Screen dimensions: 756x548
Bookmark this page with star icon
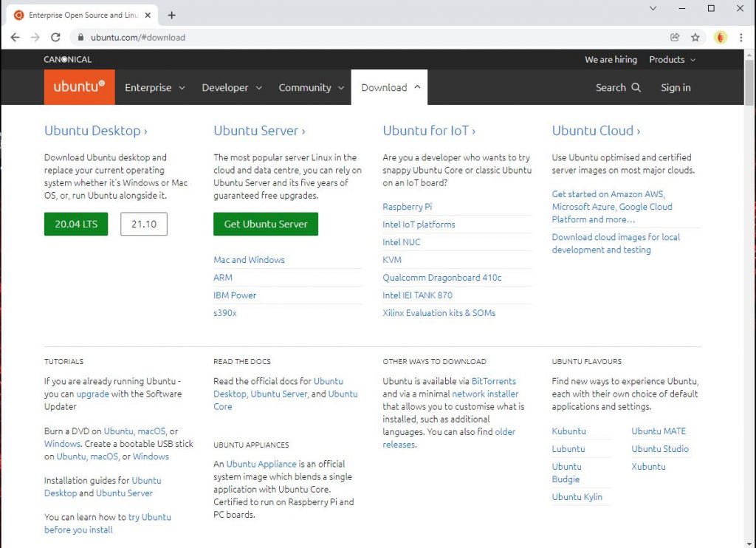pyautogui.click(x=695, y=37)
